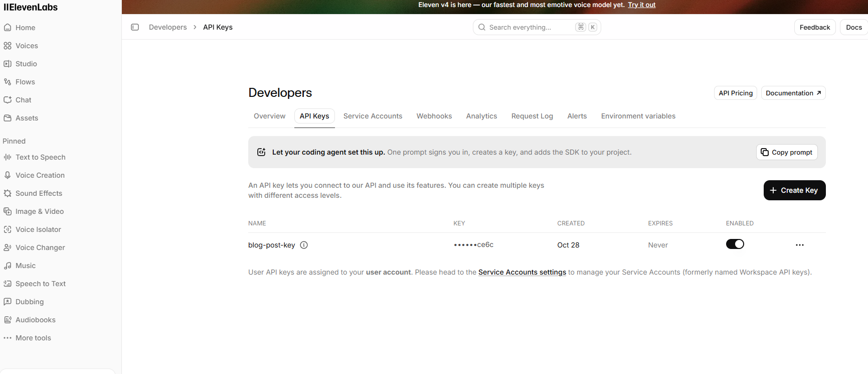Viewport: 868px width, 374px height.
Task: Click the CREATED column header
Action: click(x=571, y=223)
